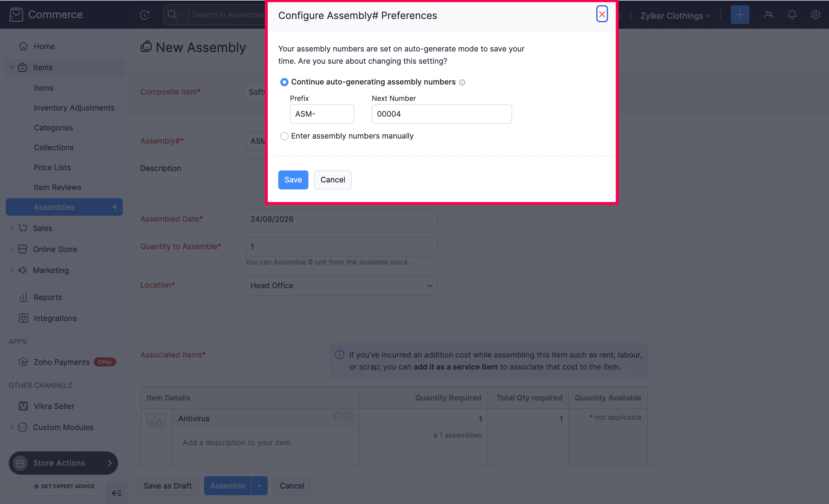Open the Store Actions menu
Viewport: 829px width, 504px height.
(63, 463)
